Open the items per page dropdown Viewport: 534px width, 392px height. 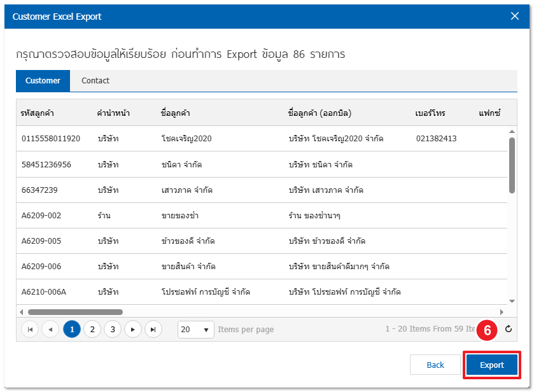[x=196, y=330]
